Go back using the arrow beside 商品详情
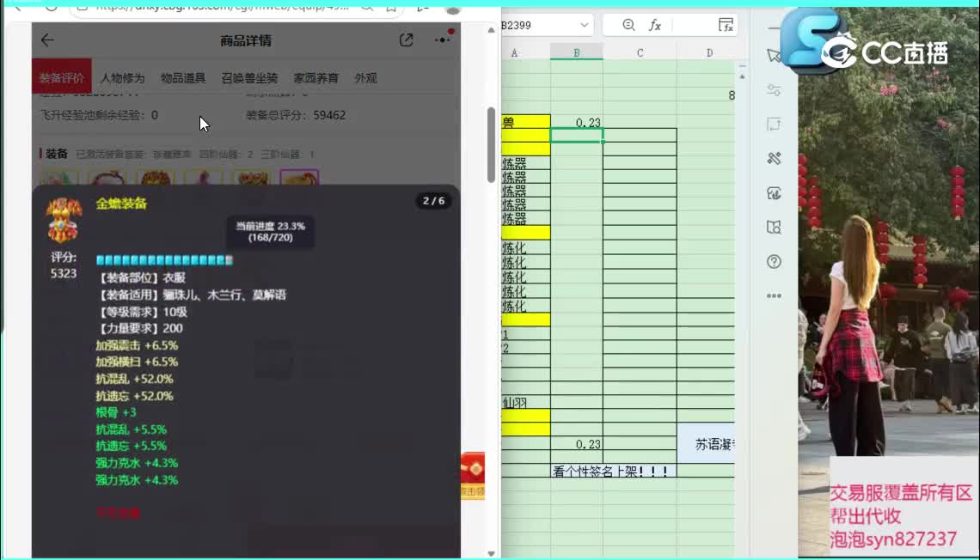 pos(47,40)
